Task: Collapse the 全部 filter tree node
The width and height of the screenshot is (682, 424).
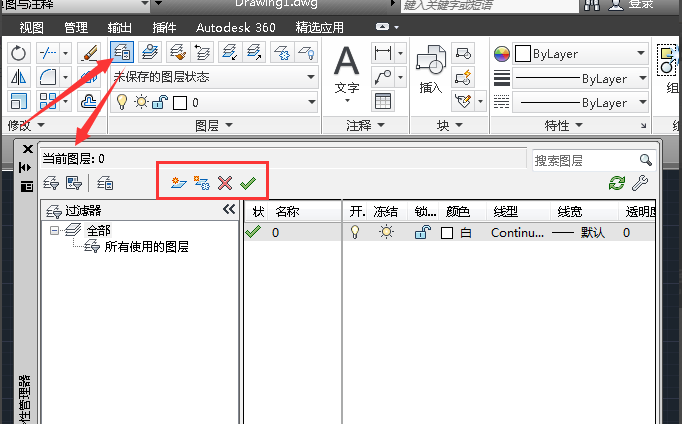Action: 54,230
